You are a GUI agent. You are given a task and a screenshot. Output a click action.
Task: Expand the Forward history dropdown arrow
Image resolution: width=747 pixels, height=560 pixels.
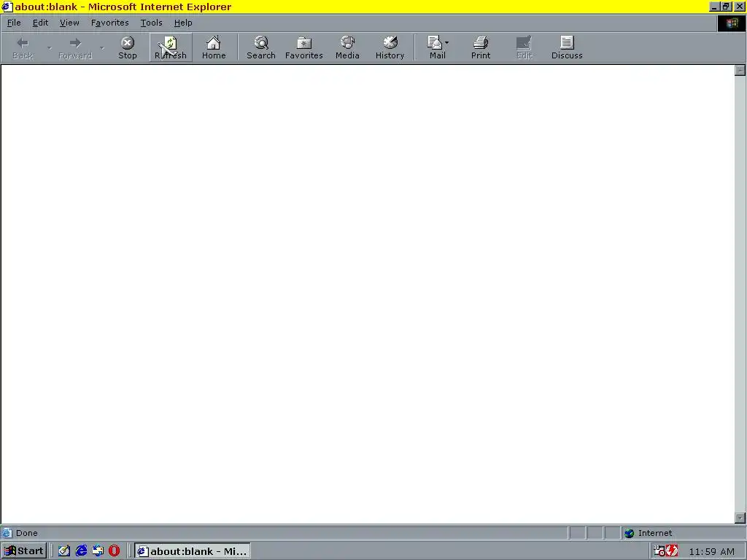tap(101, 47)
